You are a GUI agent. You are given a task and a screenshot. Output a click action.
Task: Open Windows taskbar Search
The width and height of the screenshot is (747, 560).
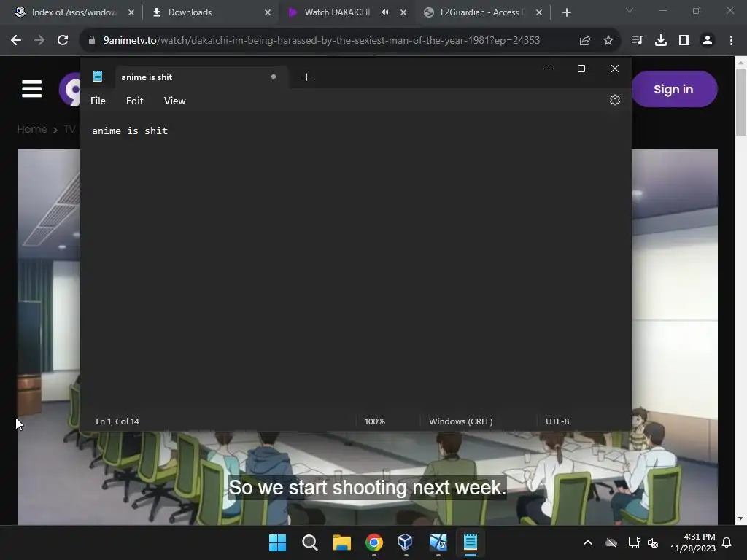(x=309, y=542)
